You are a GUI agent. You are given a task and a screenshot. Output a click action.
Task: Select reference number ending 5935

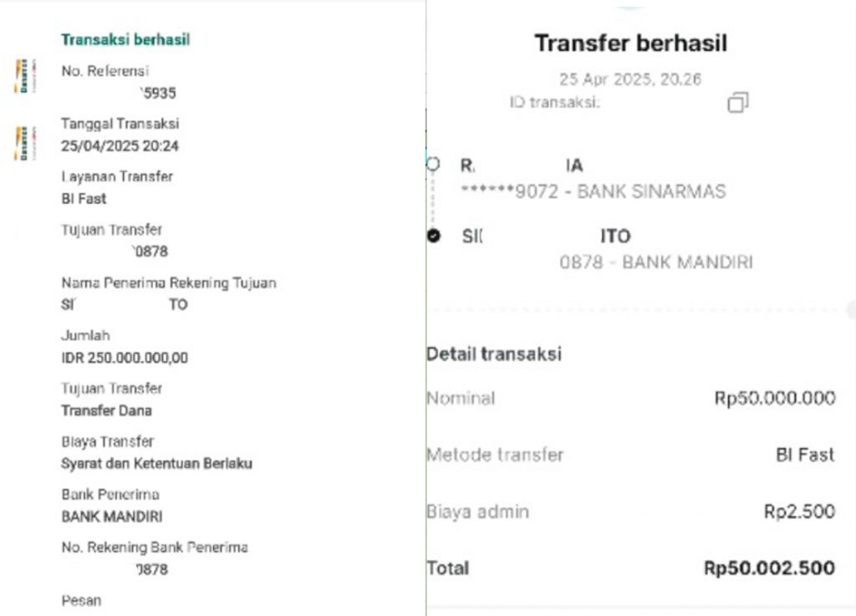point(158,94)
